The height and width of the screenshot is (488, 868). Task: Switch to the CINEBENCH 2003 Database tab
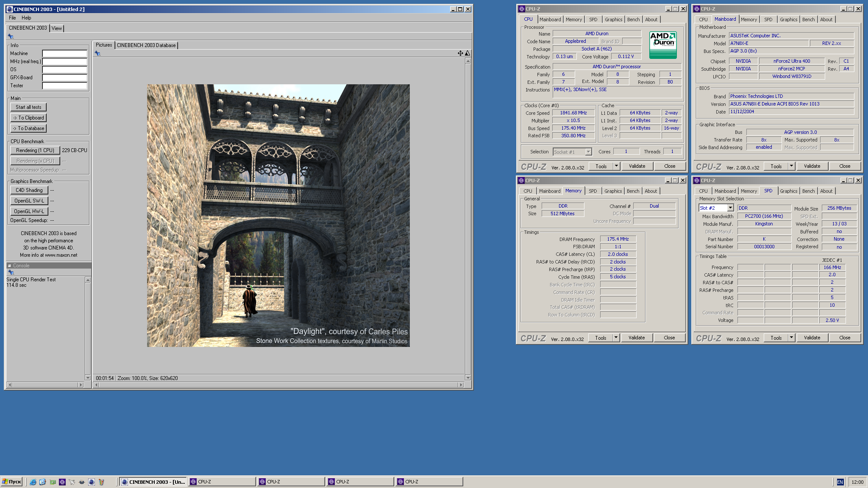146,45
